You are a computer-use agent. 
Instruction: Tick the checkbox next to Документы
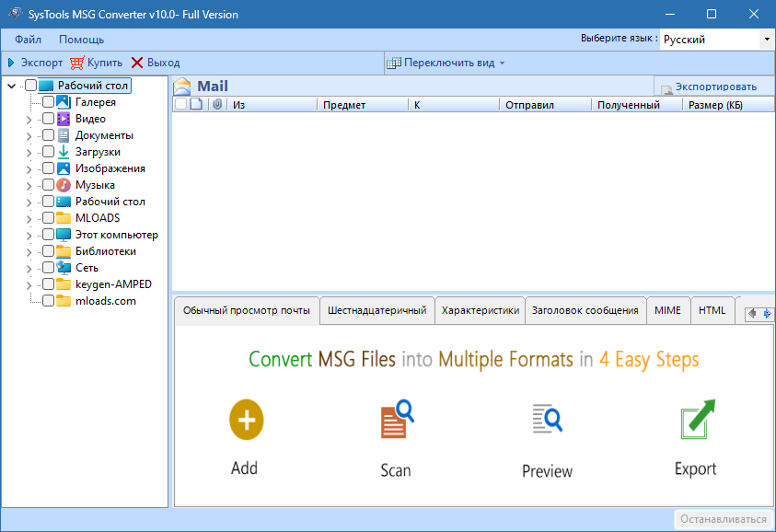[x=48, y=135]
